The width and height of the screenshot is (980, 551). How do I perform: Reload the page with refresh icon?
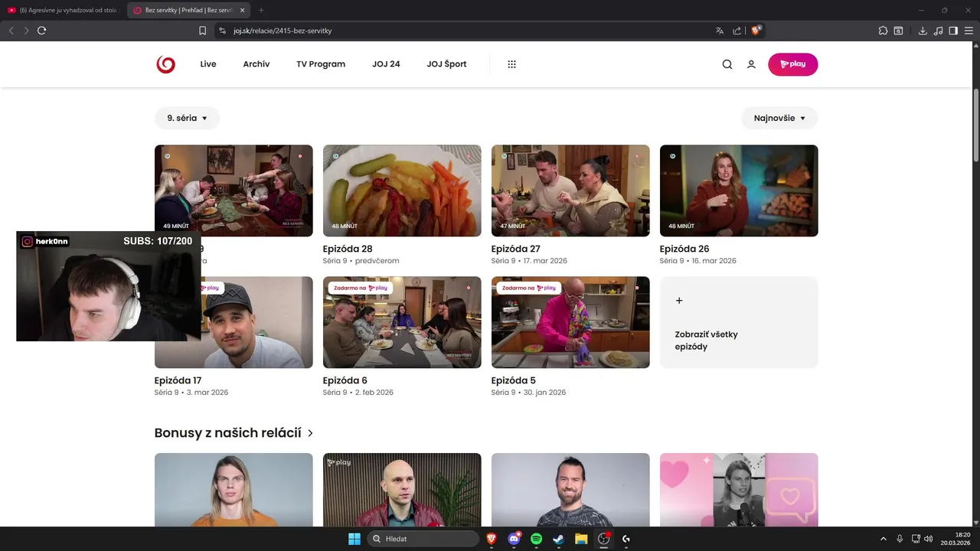(x=42, y=31)
